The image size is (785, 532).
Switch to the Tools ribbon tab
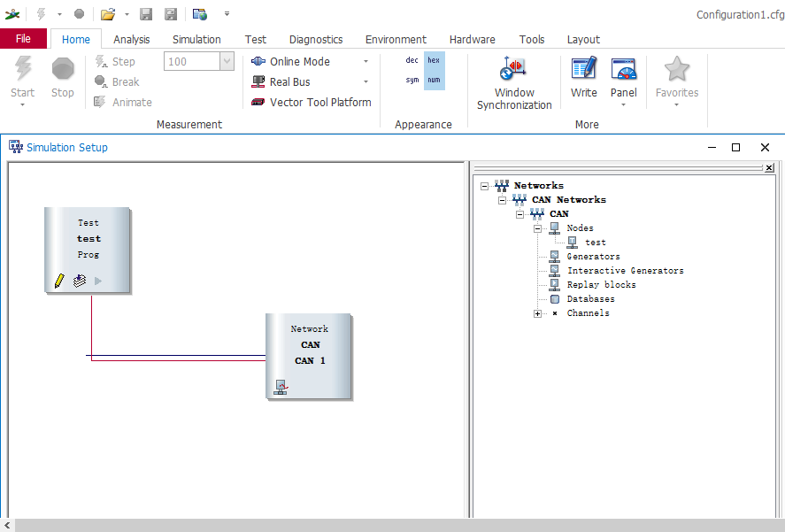532,39
